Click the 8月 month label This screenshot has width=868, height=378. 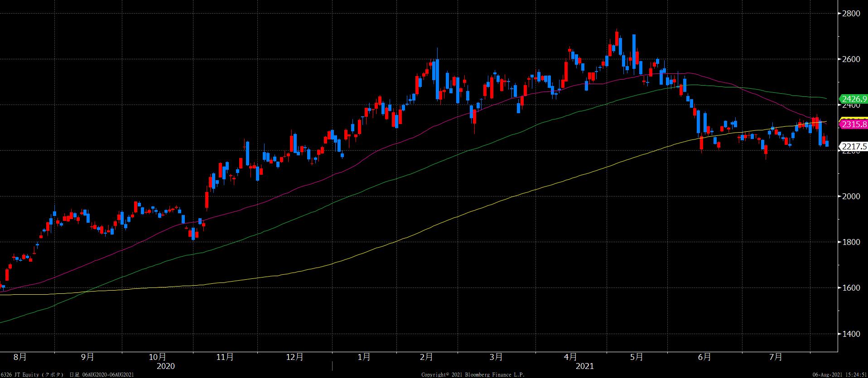(20, 357)
